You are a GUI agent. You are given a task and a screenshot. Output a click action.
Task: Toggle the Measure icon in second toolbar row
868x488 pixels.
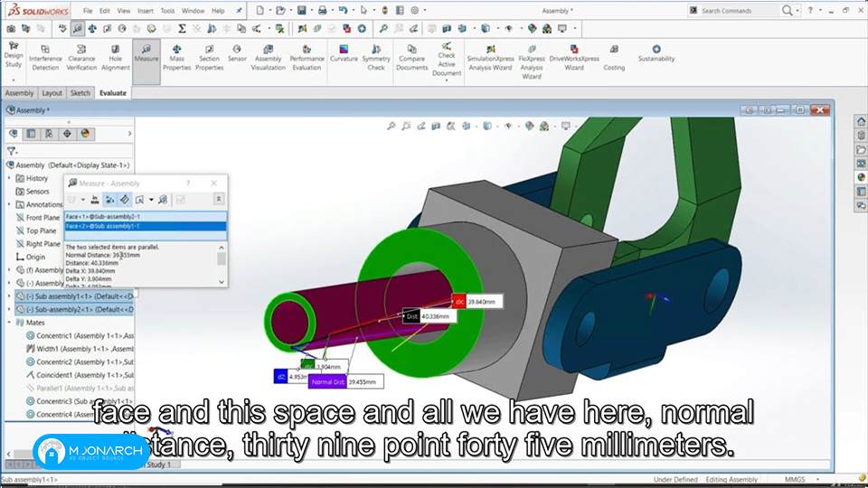pos(78,28)
